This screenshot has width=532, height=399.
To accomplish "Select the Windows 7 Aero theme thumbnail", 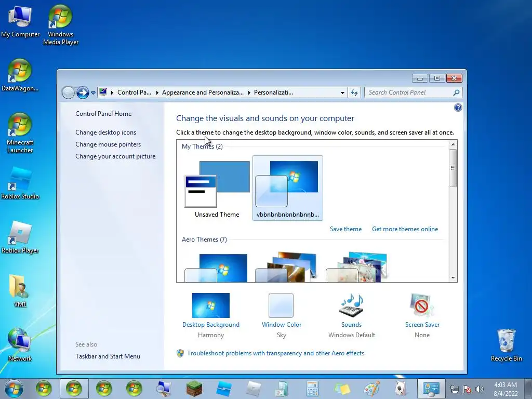I will [216, 268].
